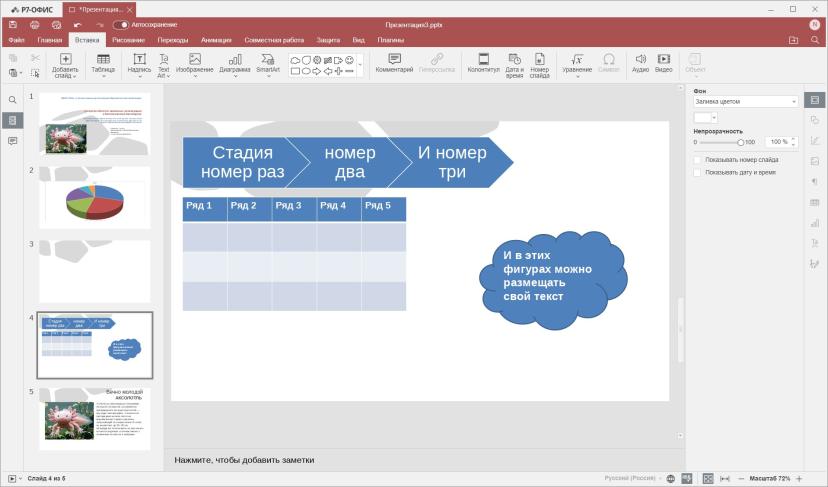Viewport: 828px width, 487px height.
Task: Click fit to width icon
Action: pyautogui.click(x=725, y=479)
